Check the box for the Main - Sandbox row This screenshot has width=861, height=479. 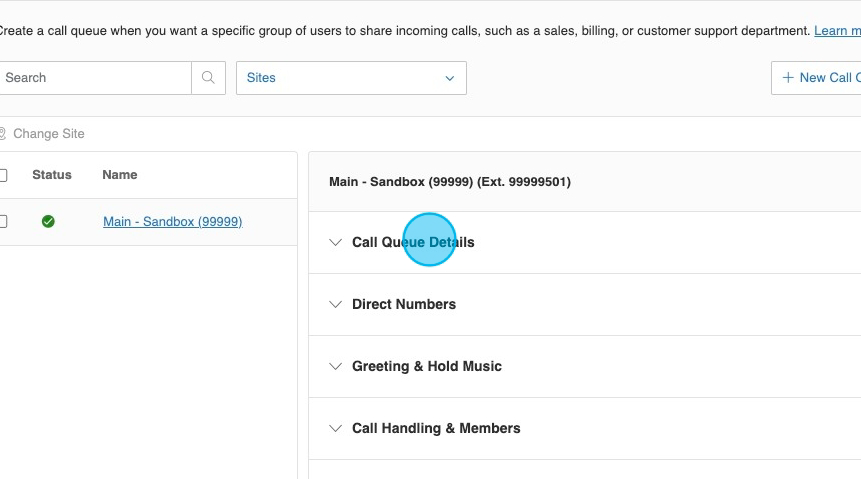[3, 222]
